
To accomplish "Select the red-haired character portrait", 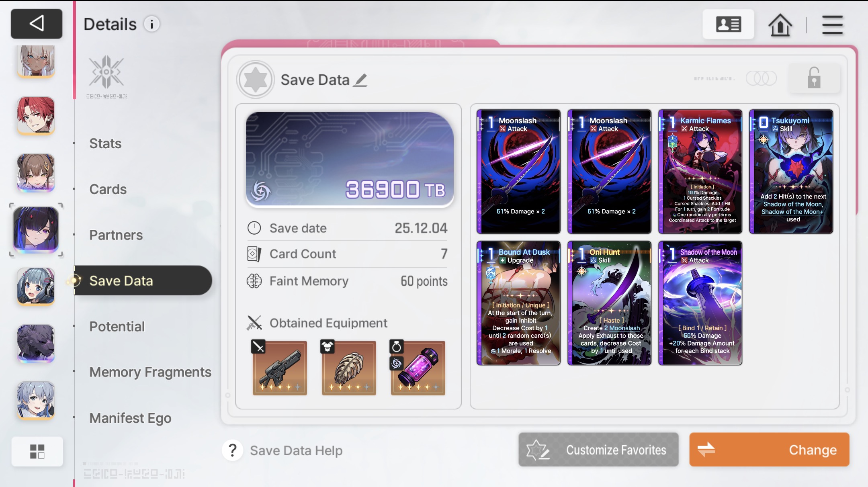I will pyautogui.click(x=36, y=115).
